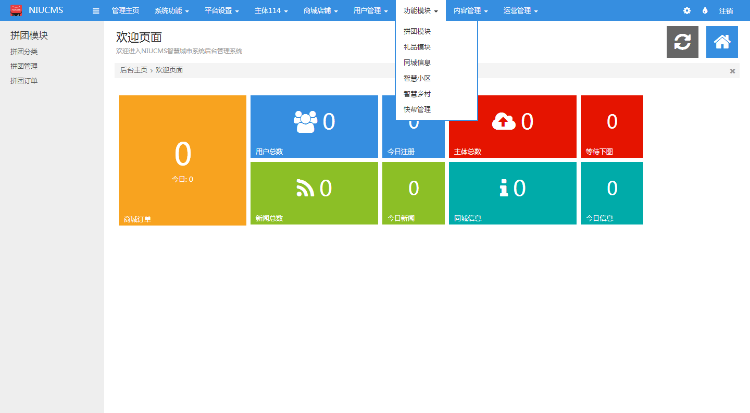Select 智慧乡村 in the dropdown list
The width and height of the screenshot is (750, 413).
[x=417, y=94]
